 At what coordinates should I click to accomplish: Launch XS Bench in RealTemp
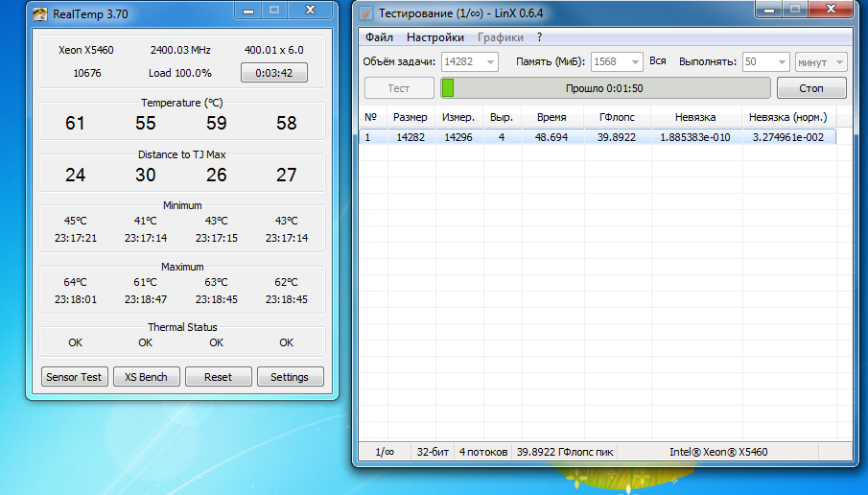pyautogui.click(x=146, y=376)
